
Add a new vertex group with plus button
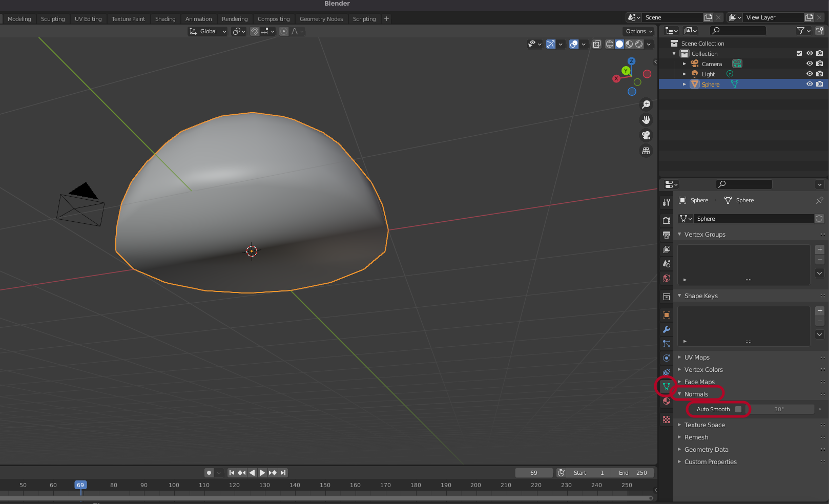(x=820, y=249)
